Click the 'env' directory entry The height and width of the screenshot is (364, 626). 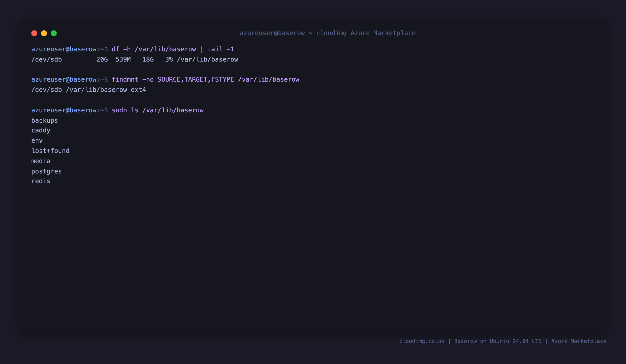click(x=37, y=141)
